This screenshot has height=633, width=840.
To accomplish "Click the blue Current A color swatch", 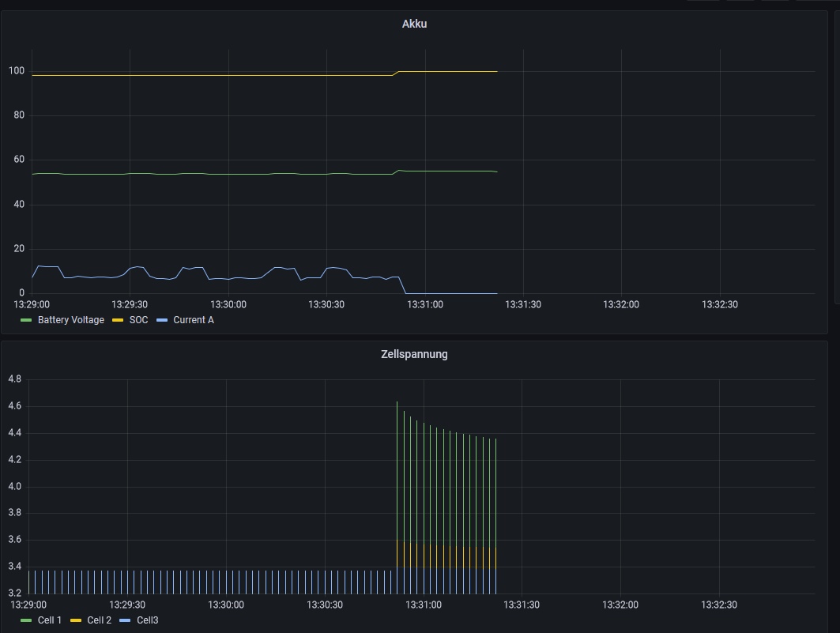I will pos(161,320).
